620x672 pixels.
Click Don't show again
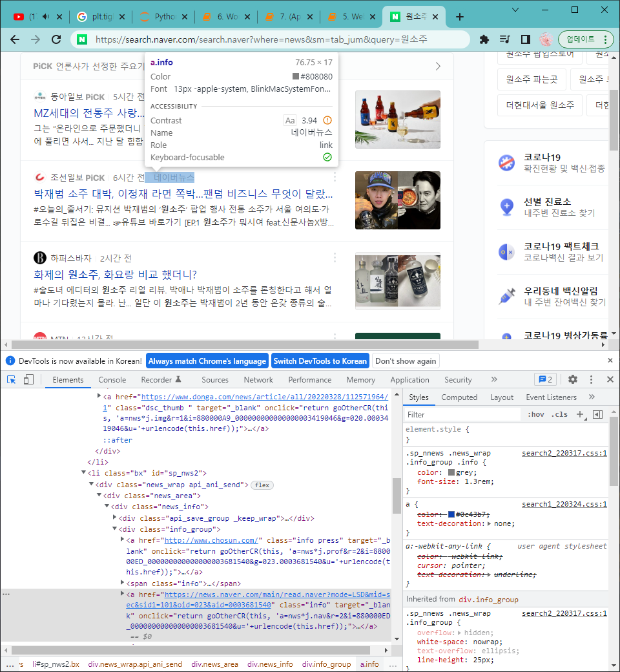click(406, 361)
